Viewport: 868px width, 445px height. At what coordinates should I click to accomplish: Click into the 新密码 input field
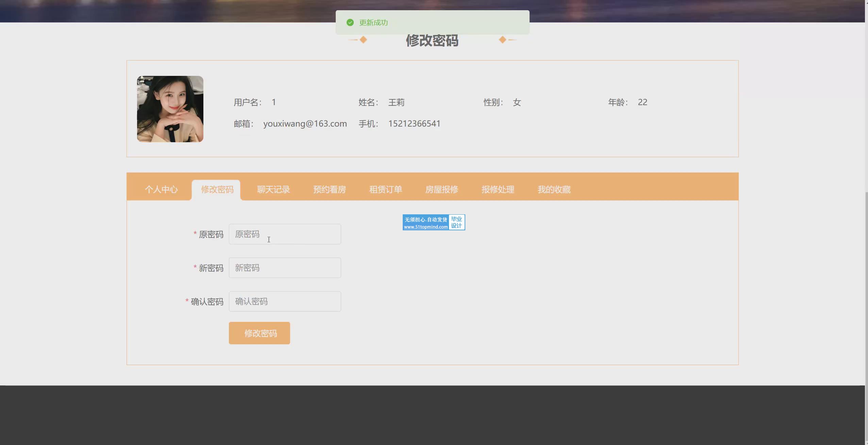point(285,268)
